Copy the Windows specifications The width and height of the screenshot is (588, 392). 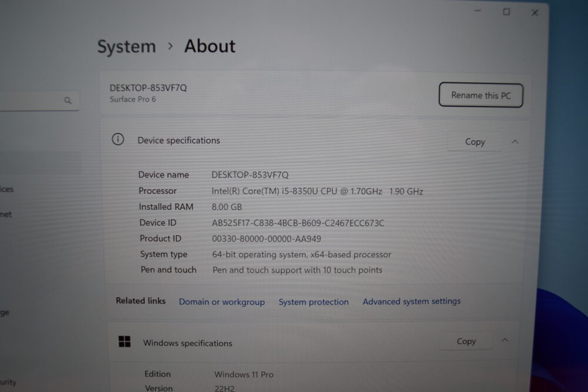coord(466,341)
